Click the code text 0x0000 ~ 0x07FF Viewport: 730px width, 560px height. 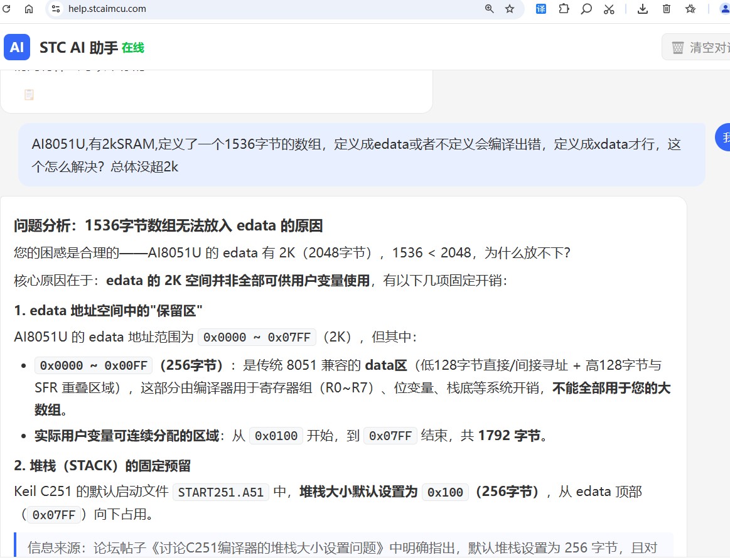(257, 338)
